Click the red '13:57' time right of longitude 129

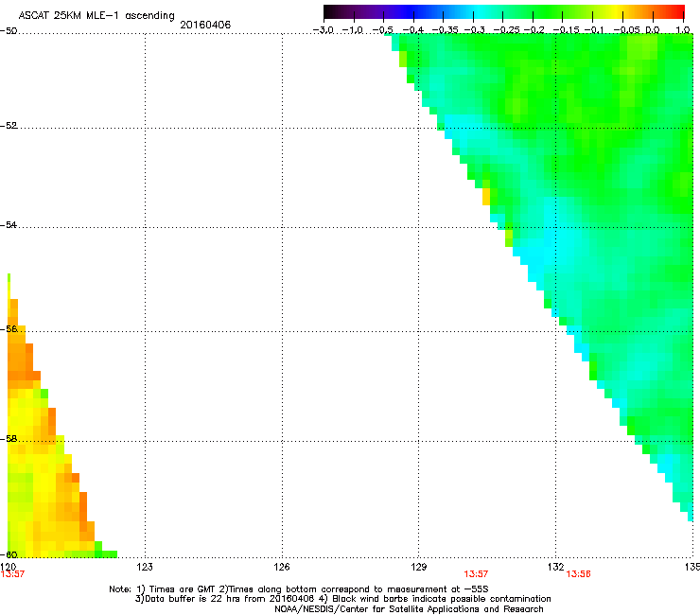(476, 574)
